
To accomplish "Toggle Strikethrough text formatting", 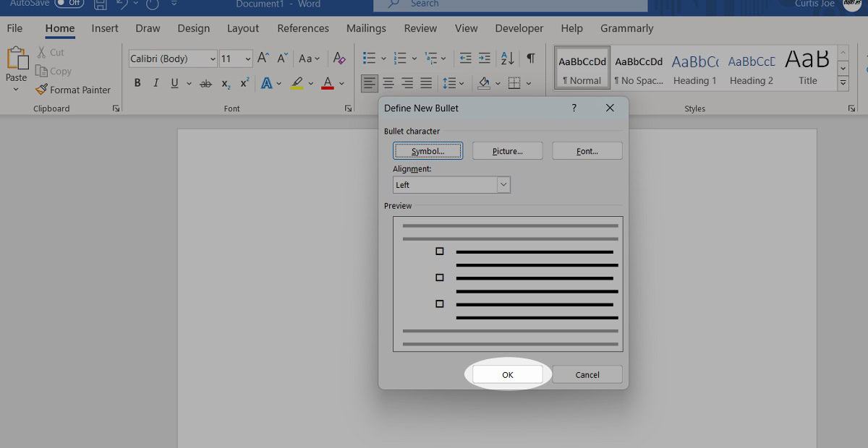I will coord(206,83).
